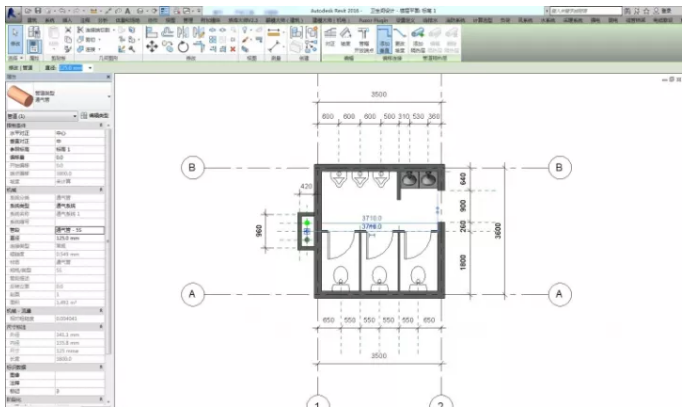
Task: Open the Insert ribbon tab
Action: pyautogui.click(x=67, y=21)
